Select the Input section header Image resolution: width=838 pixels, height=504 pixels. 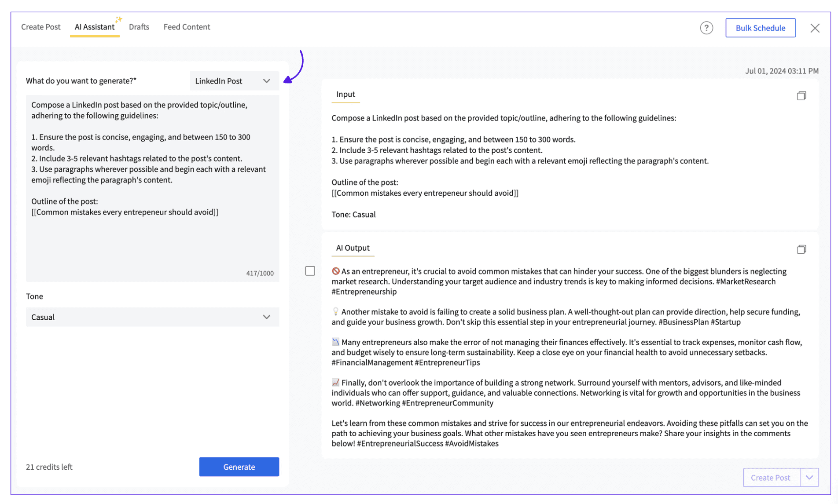pyautogui.click(x=345, y=94)
